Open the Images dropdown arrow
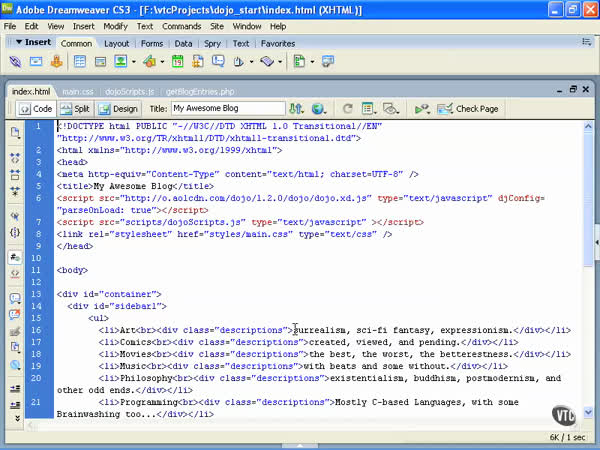The width and height of the screenshot is (600, 450). pyautogui.click(x=134, y=61)
